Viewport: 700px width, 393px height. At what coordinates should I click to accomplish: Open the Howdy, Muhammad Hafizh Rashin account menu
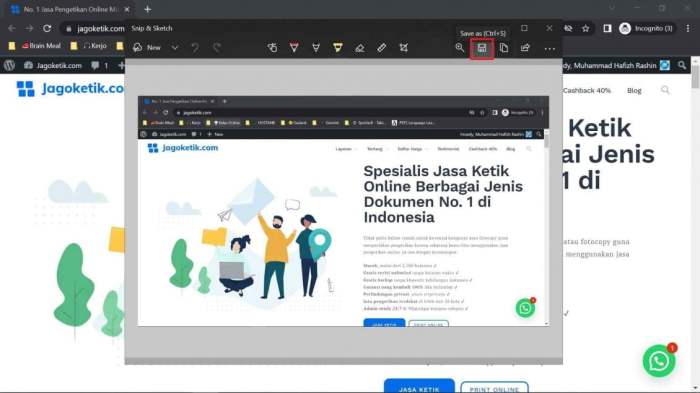tap(616, 65)
